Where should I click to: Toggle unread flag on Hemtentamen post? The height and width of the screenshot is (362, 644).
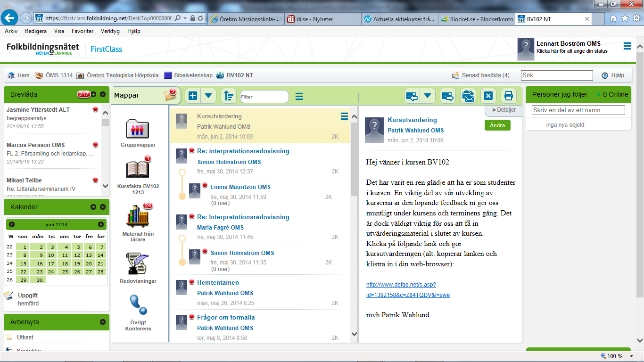(x=192, y=282)
